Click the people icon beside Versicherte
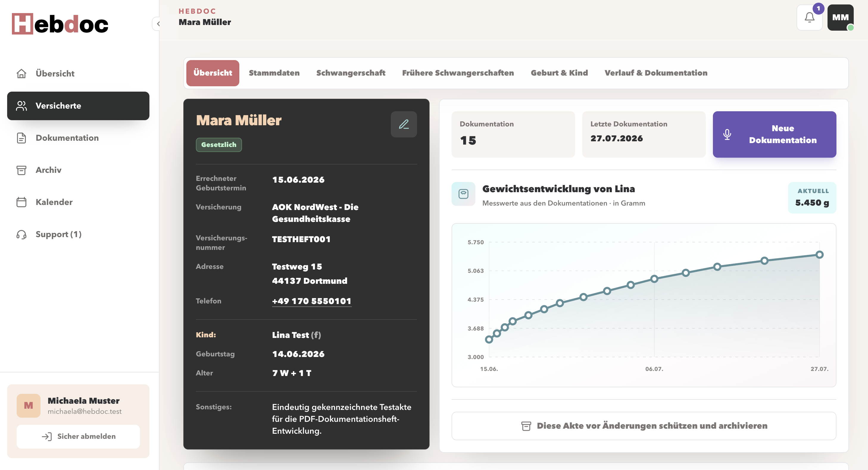868x470 pixels. [21, 106]
